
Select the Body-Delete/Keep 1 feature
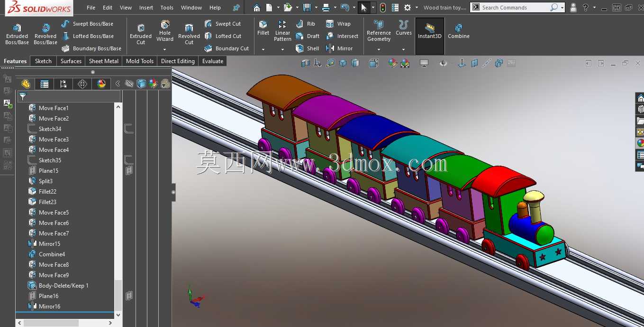[x=59, y=285]
